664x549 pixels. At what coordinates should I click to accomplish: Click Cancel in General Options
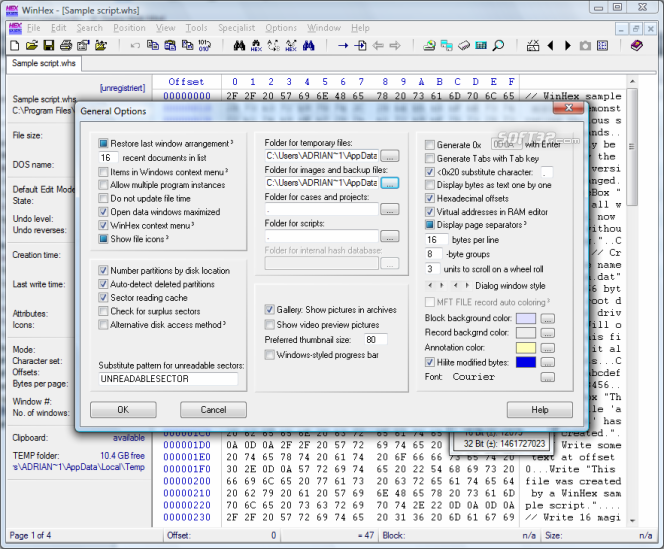pos(213,410)
